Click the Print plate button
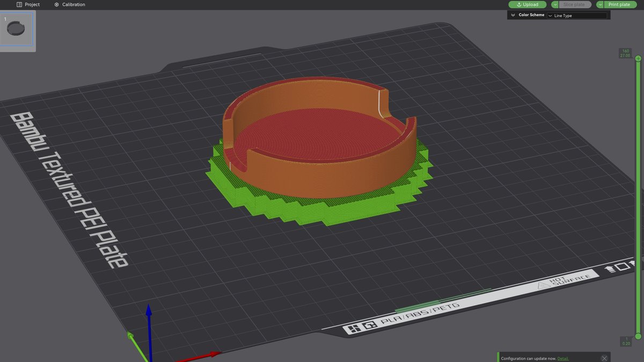 619,4
